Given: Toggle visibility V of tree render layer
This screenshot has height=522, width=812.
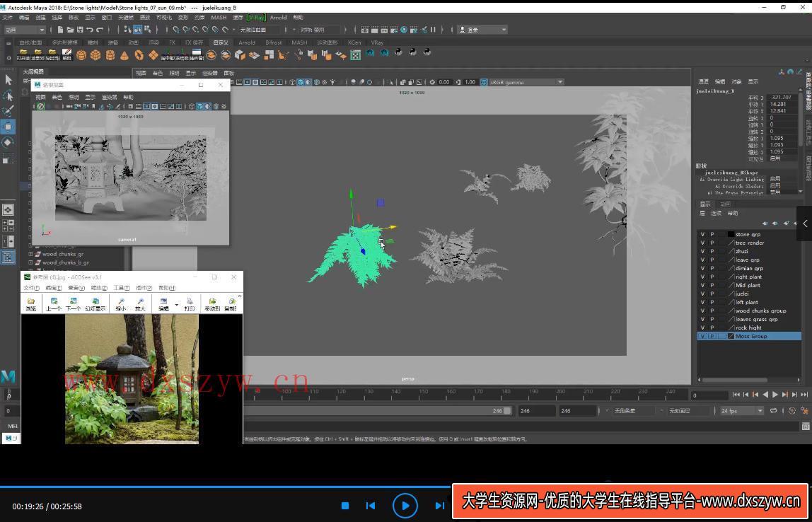Looking at the screenshot, I should (703, 243).
